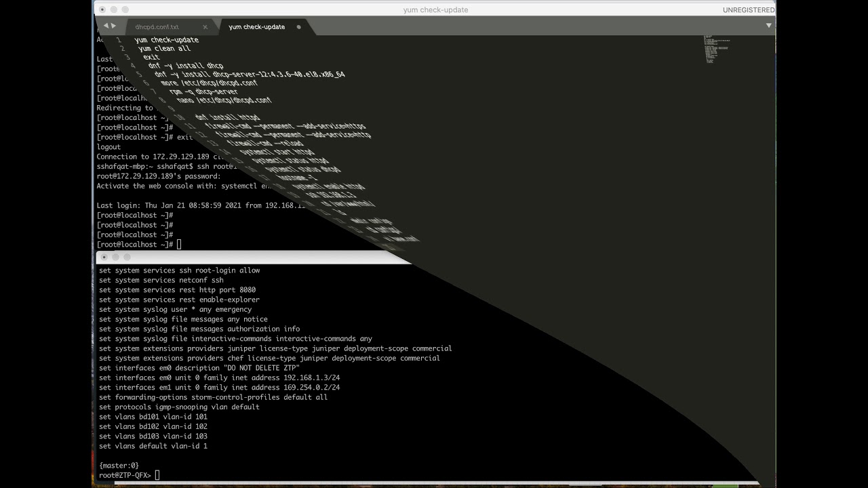Zoom the Sublime Text window
The width and height of the screenshot is (868, 488).
click(125, 9)
